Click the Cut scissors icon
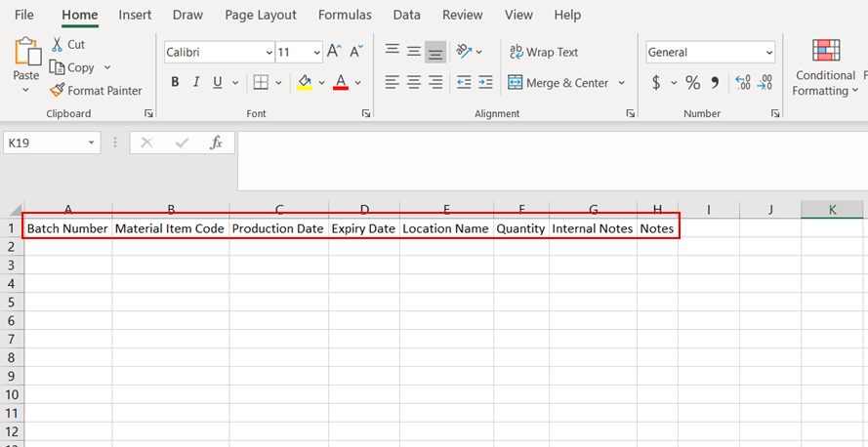This screenshot has width=868, height=447. [x=57, y=45]
